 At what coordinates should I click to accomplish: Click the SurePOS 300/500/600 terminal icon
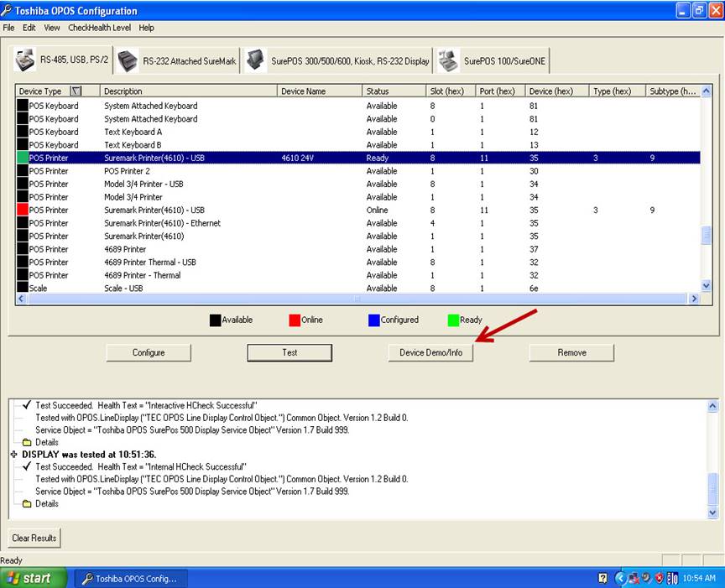256,60
